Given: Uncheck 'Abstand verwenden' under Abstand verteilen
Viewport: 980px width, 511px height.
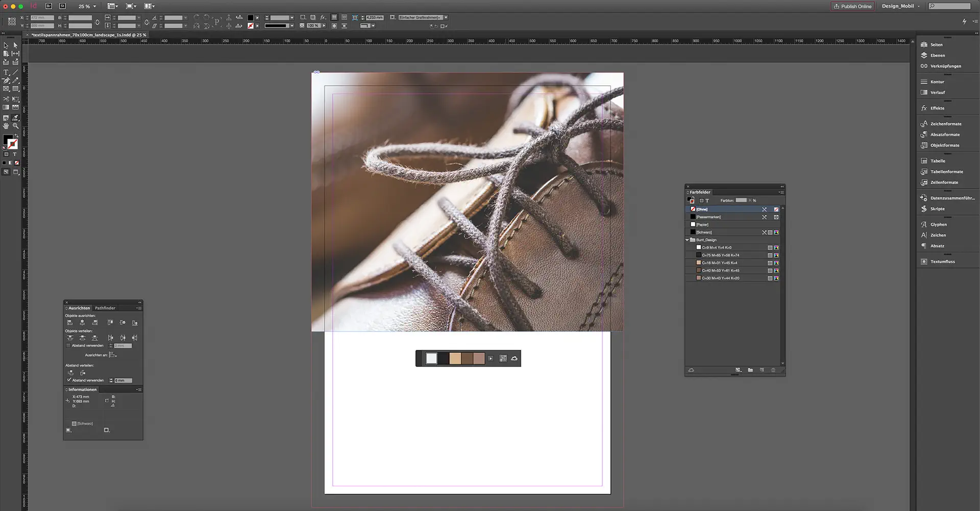Looking at the screenshot, I should pos(69,380).
